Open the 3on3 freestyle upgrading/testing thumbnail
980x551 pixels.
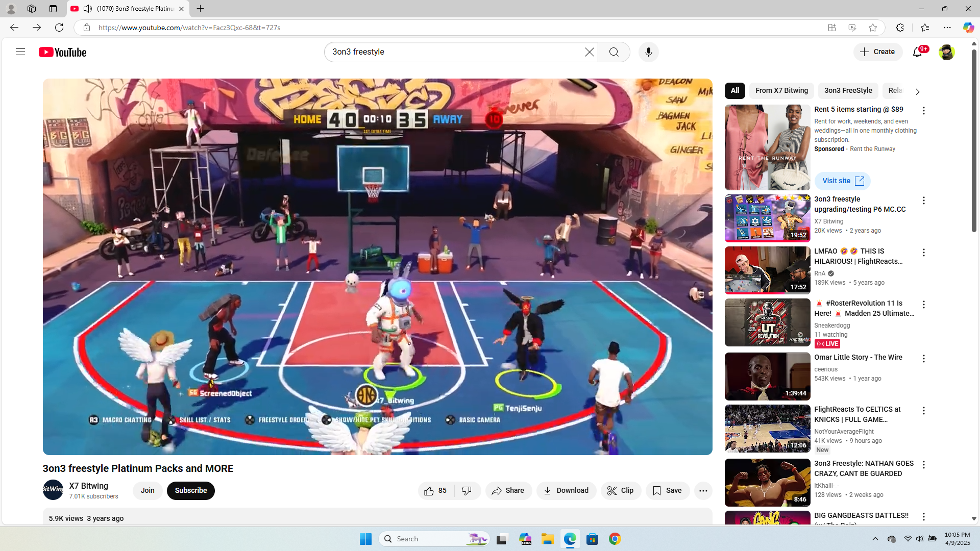768,218
